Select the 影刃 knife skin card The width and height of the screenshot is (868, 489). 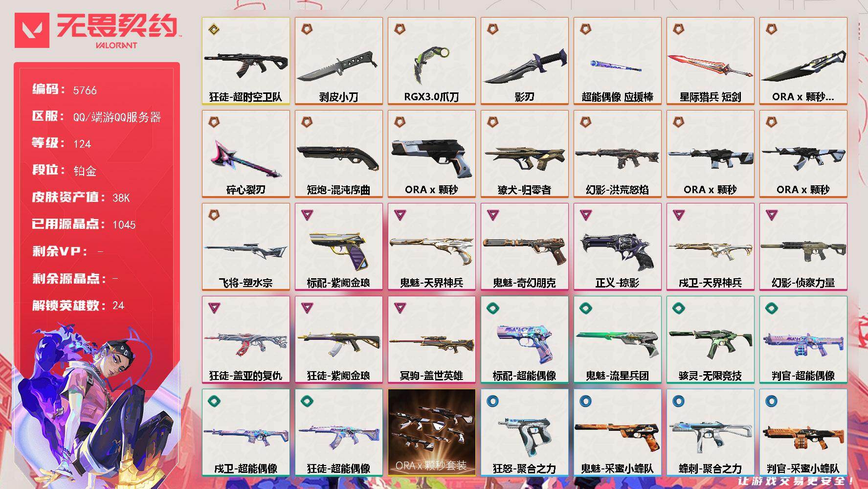click(x=524, y=61)
